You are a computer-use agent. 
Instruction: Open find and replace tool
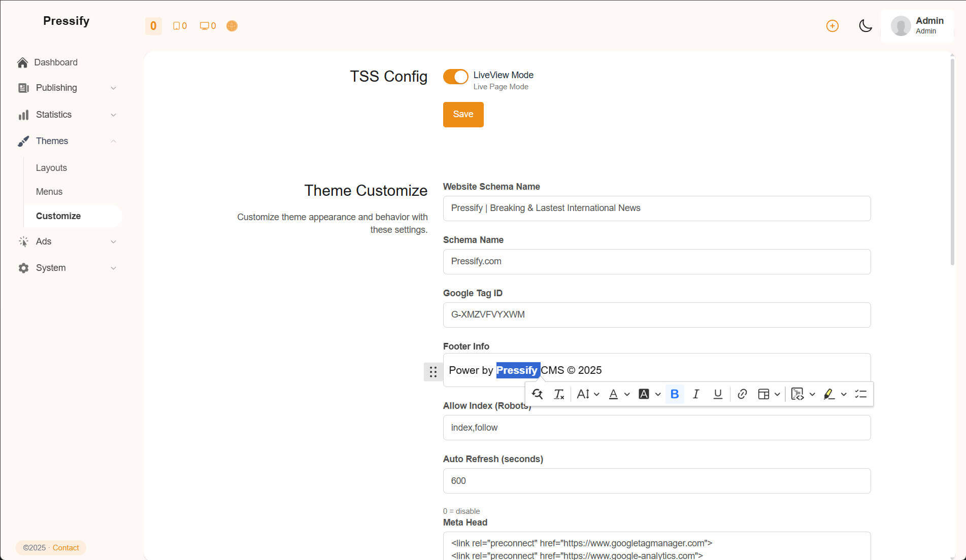point(537,394)
